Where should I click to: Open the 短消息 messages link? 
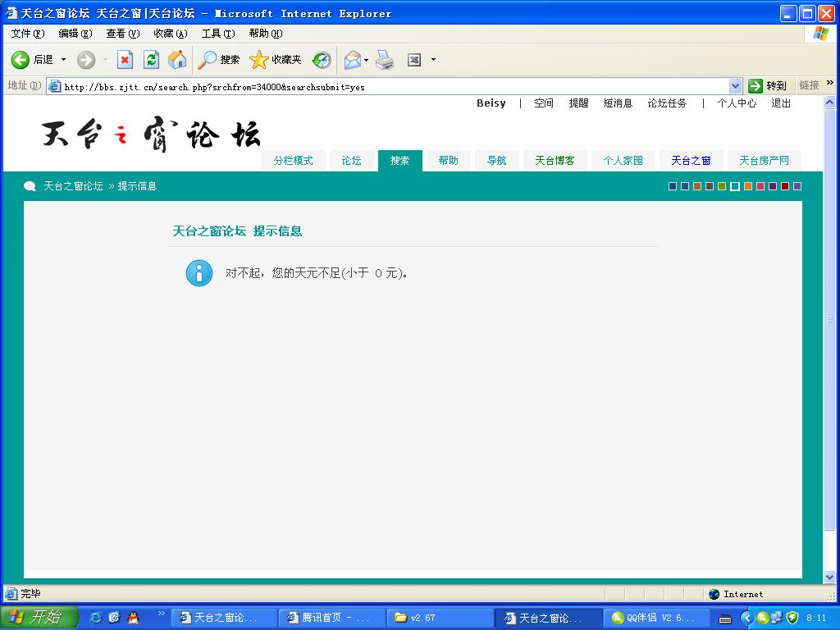click(618, 103)
